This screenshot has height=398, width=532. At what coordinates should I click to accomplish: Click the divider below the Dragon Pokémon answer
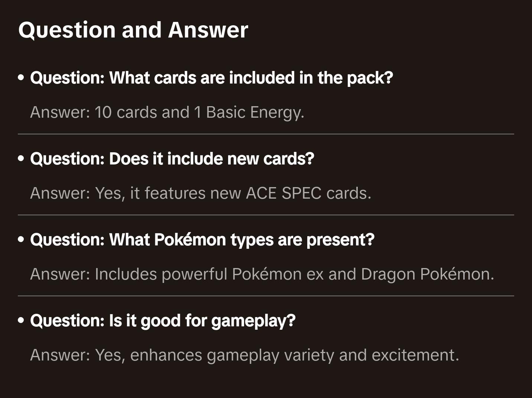266,296
